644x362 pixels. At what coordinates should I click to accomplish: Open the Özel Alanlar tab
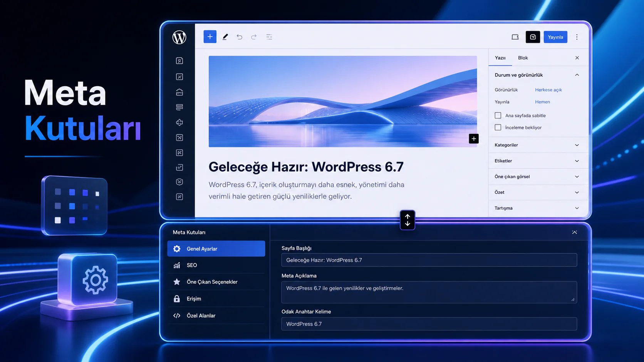pos(216,315)
